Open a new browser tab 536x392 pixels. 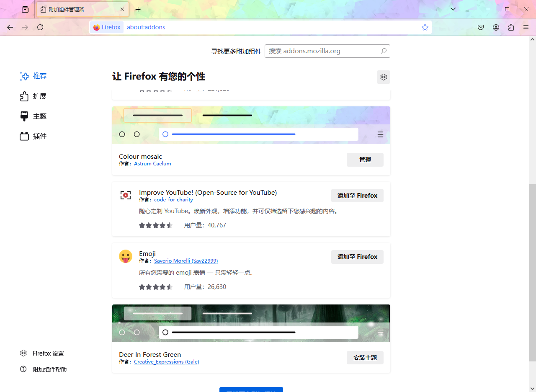(x=138, y=9)
